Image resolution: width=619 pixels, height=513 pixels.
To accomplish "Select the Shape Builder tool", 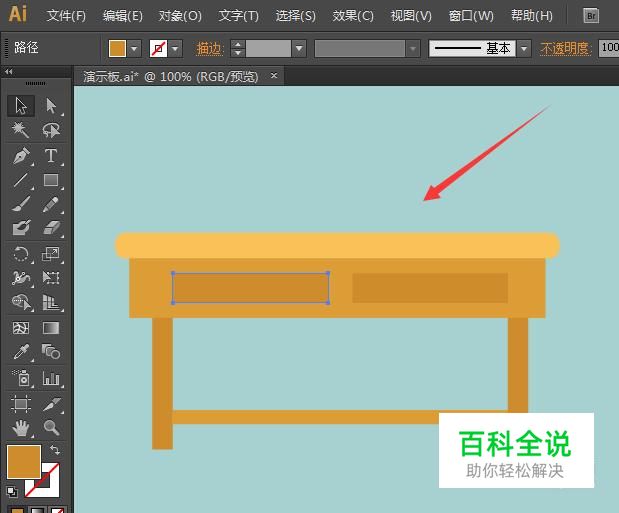I will [x=21, y=303].
